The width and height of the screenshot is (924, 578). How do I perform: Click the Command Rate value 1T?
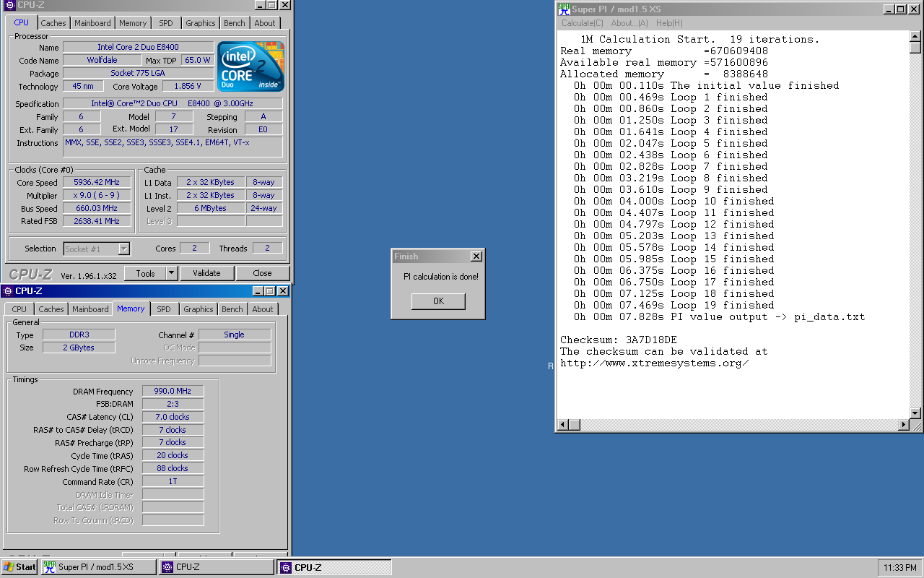tap(173, 482)
